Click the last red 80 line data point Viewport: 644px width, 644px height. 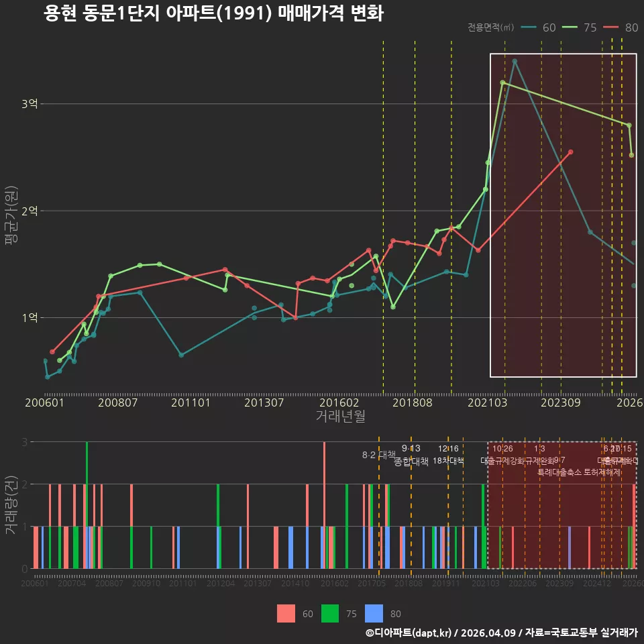[x=570, y=152]
